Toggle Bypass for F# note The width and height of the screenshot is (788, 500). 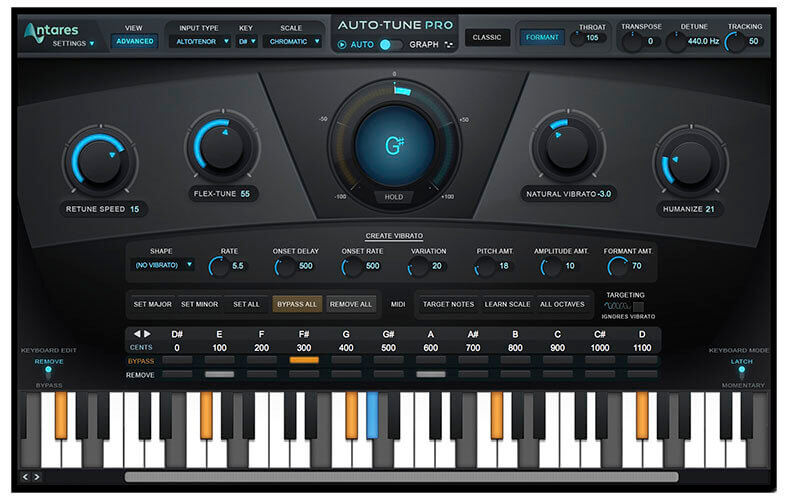click(304, 360)
